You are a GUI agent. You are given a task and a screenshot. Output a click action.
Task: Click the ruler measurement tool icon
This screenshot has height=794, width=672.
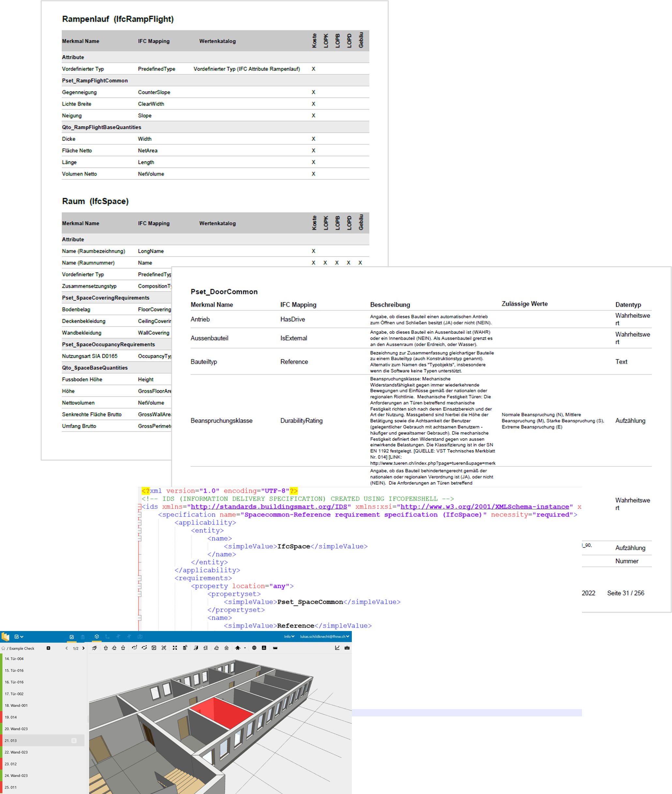pos(275,648)
